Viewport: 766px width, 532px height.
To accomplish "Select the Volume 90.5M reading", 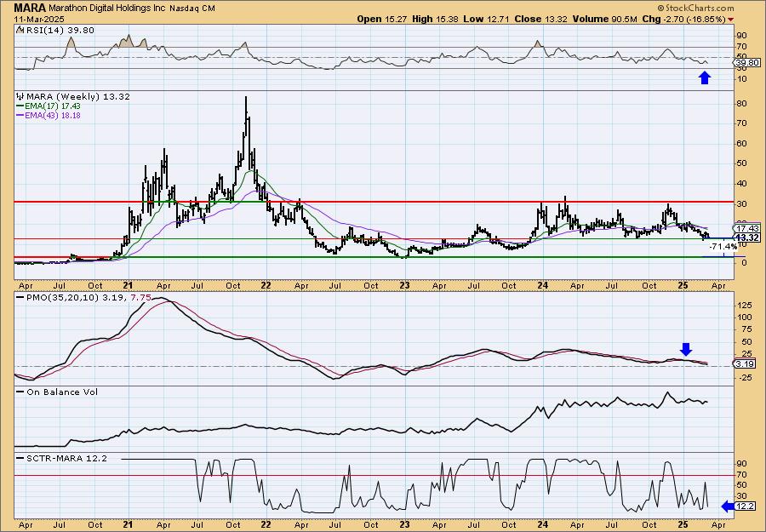I will click(605, 19).
